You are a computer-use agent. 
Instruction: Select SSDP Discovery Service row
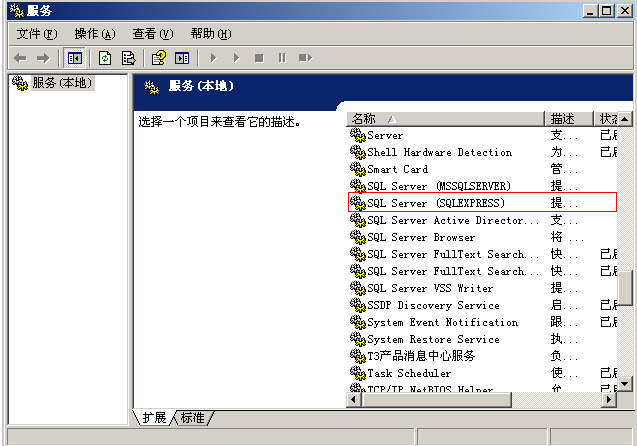[483, 305]
